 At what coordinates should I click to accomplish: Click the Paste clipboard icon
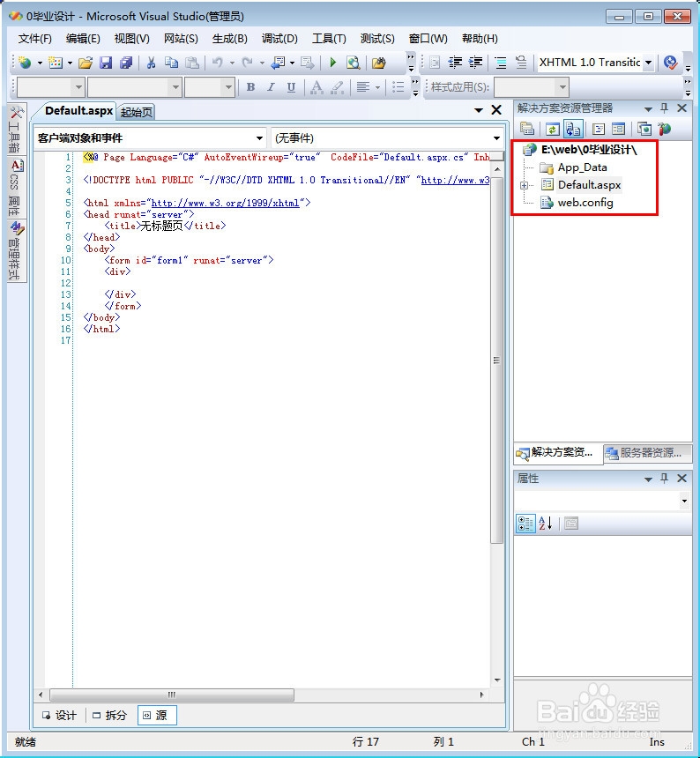[192, 63]
